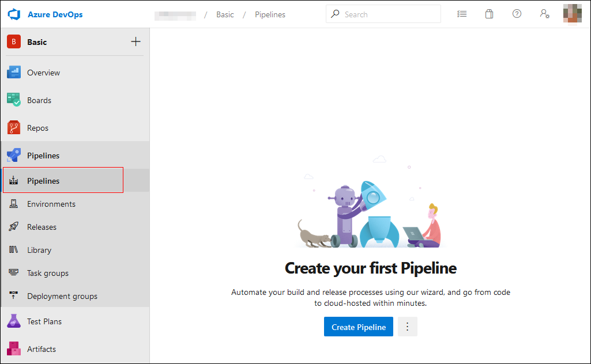The height and width of the screenshot is (364, 591).
Task: Open the Overview hub in sidebar
Action: 43,73
